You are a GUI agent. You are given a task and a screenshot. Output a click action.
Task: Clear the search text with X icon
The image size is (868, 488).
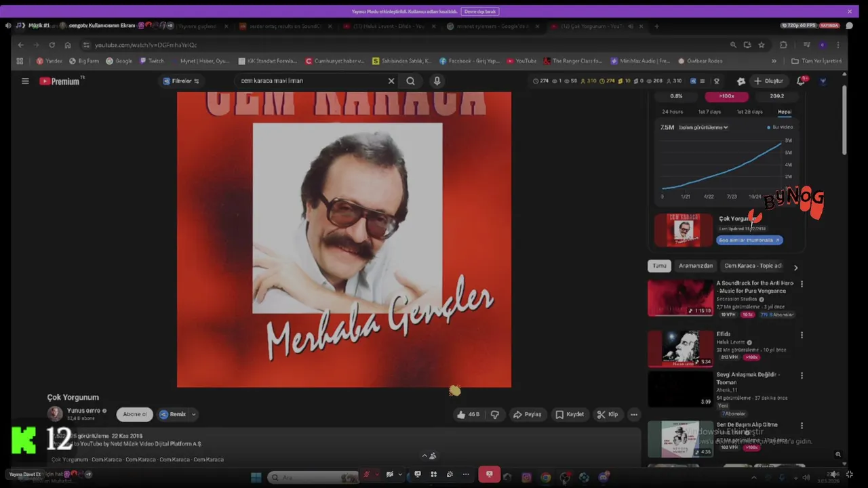391,81
